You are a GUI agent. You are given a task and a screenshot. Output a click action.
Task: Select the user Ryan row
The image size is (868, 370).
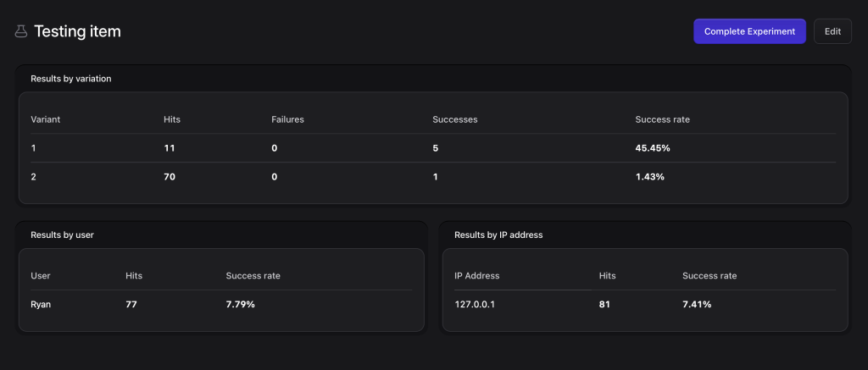point(41,304)
